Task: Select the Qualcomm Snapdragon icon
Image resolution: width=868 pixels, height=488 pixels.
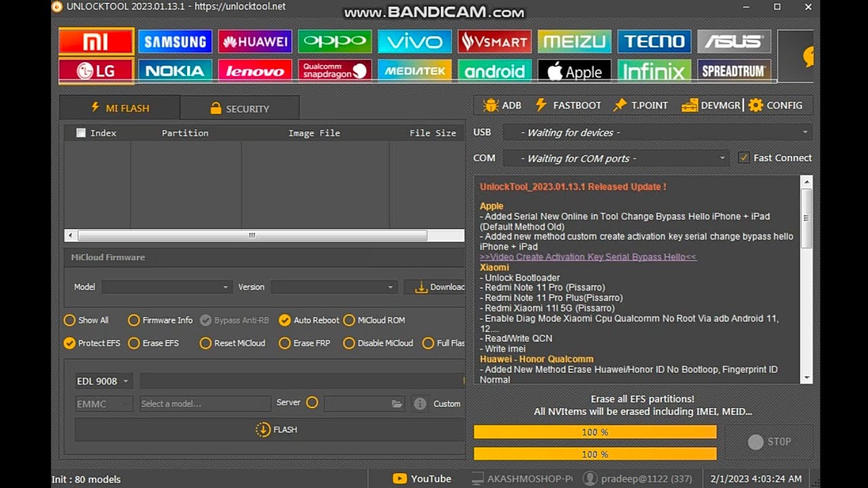Action: [335, 70]
